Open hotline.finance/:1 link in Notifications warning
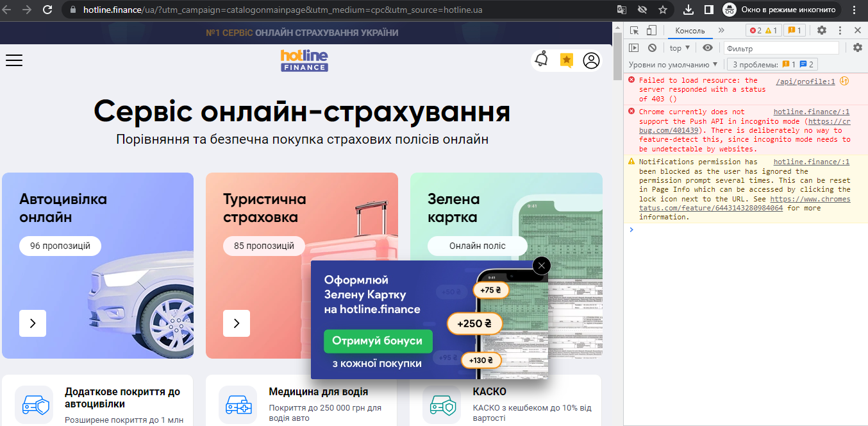The height and width of the screenshot is (426, 868). click(811, 162)
